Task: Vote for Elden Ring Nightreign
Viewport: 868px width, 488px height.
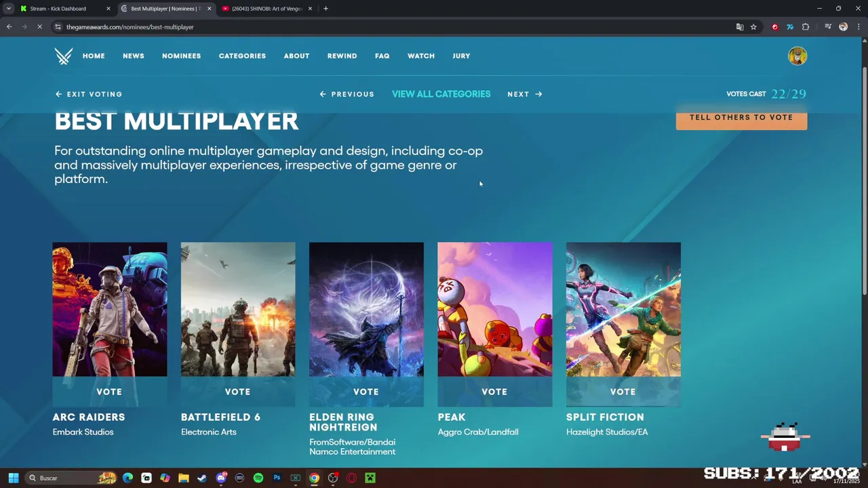Action: (366, 392)
